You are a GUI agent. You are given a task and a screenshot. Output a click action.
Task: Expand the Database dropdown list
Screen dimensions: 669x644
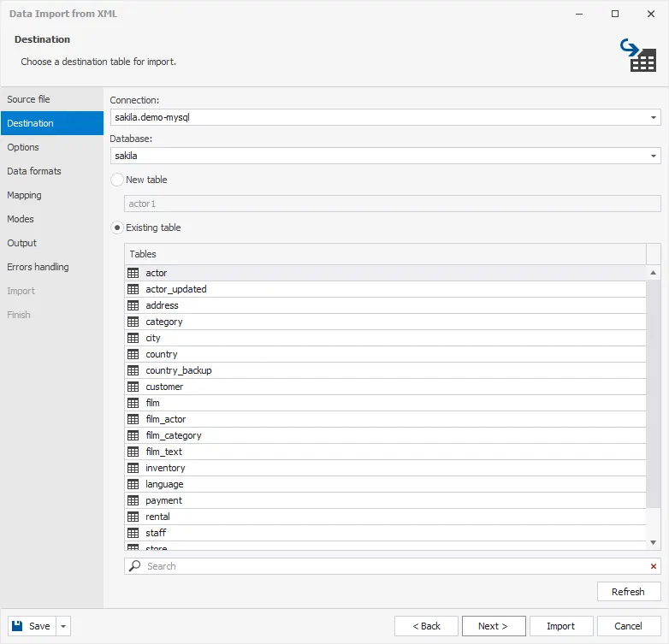pos(654,157)
